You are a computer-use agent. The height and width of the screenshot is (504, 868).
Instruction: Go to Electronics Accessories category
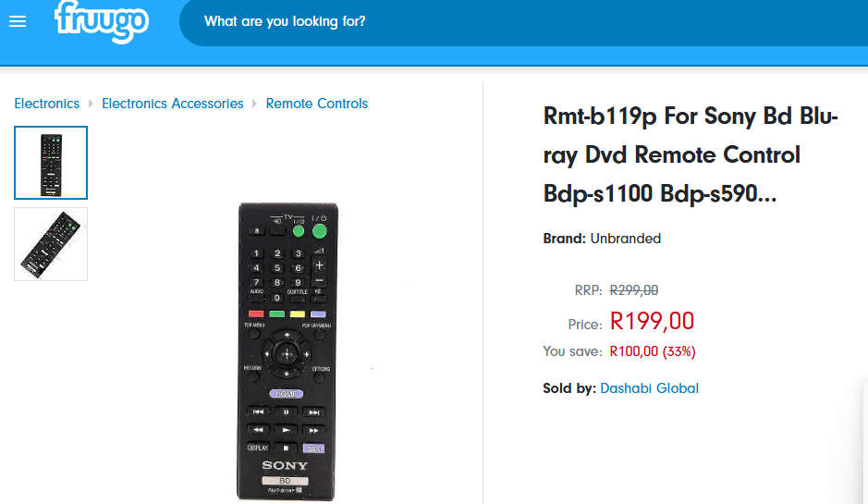click(173, 104)
